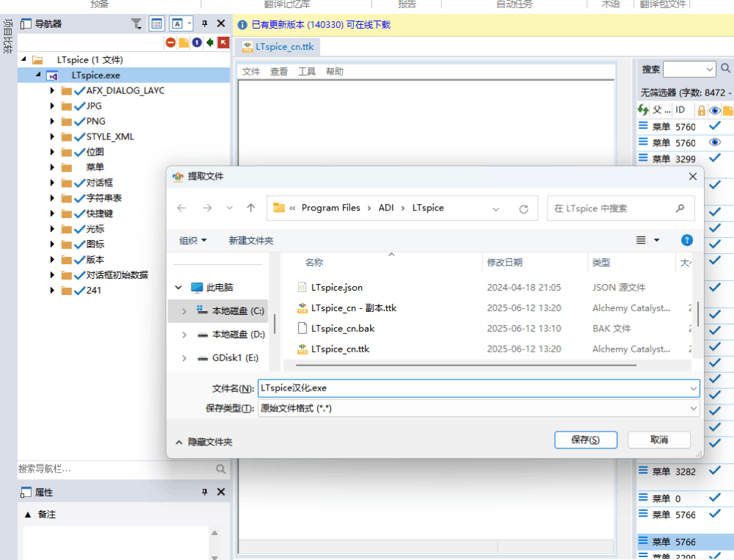Image resolution: width=734 pixels, height=560 pixels.
Task: Expand 本地磁盘 (D:) in the folder tree
Action: click(183, 335)
